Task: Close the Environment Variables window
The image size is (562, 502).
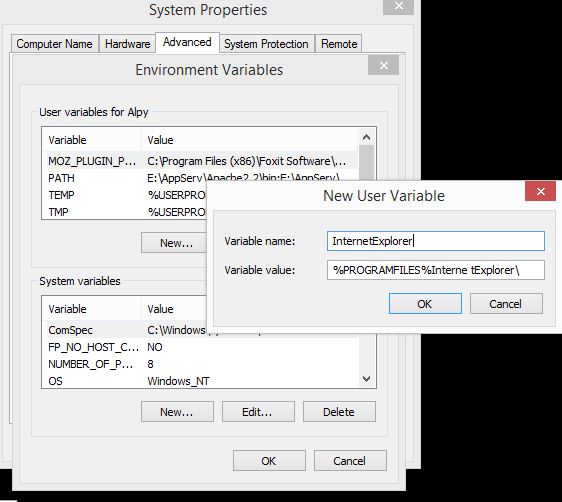Action: pos(384,66)
